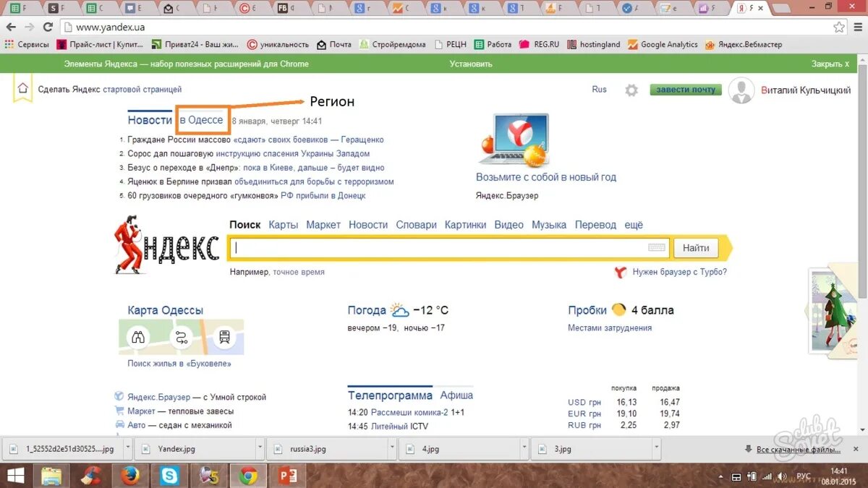This screenshot has height=488, width=868.
Task: Open the Сервисы apps bookmark
Action: coord(27,44)
